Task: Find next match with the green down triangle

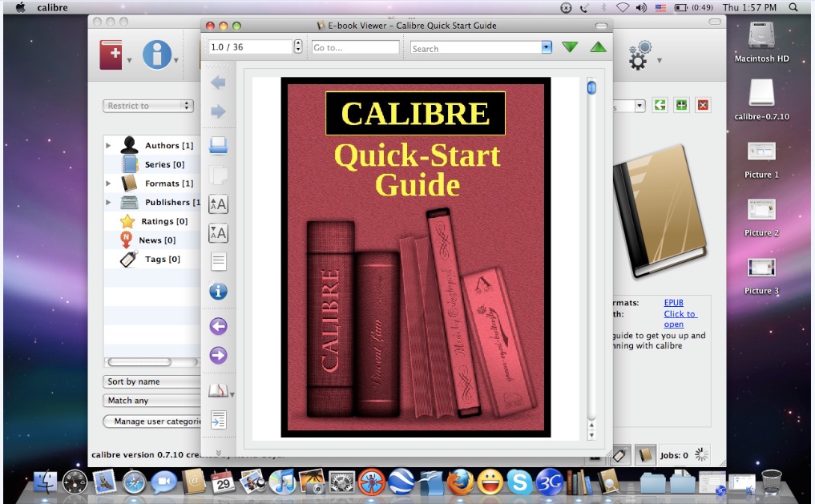Action: pos(571,47)
